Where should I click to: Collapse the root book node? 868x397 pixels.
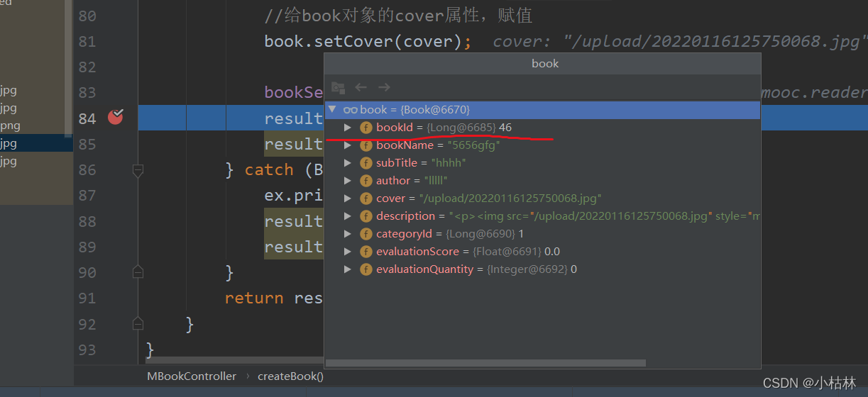click(332, 109)
